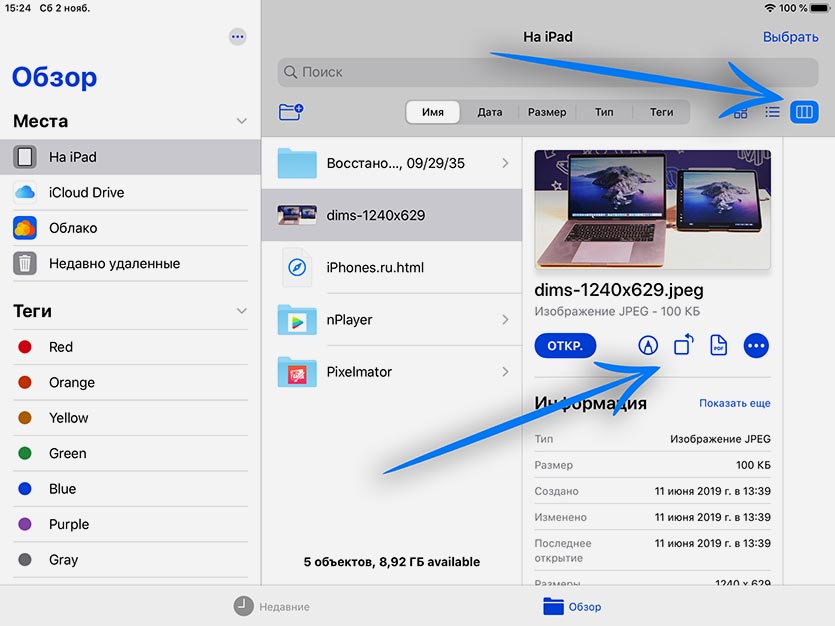The height and width of the screenshot is (626, 835).
Task: Tap the iPad device icon in Места
Action: tap(24, 157)
